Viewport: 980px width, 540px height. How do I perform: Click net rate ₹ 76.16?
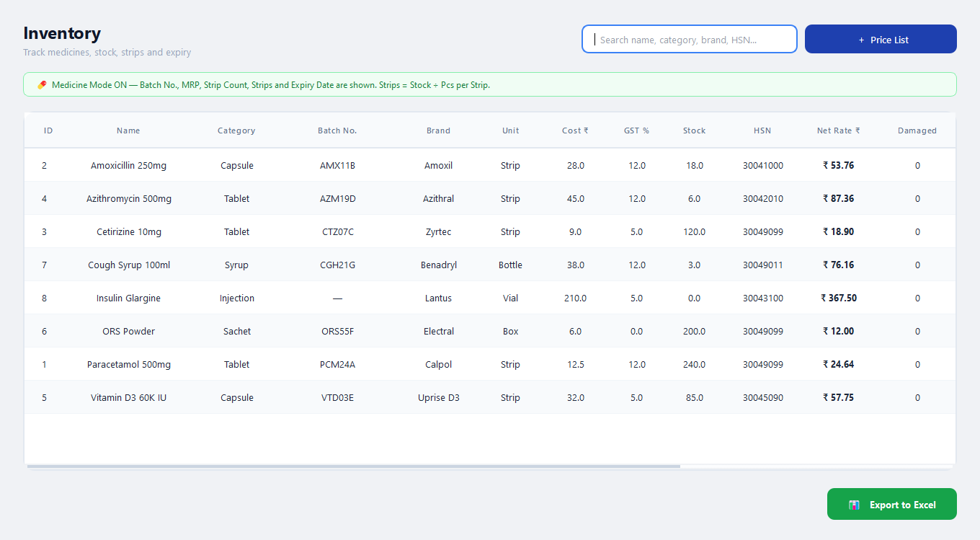tap(838, 265)
